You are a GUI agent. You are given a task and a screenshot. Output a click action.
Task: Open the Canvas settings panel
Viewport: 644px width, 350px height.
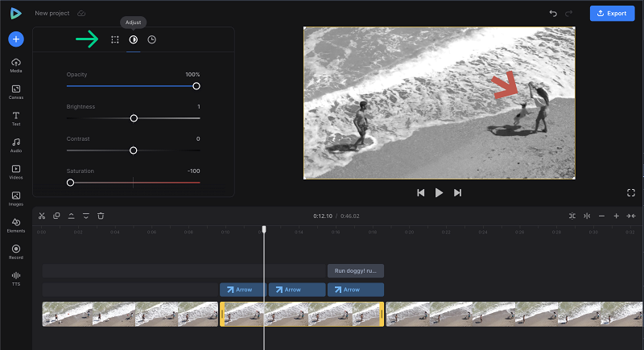16,92
